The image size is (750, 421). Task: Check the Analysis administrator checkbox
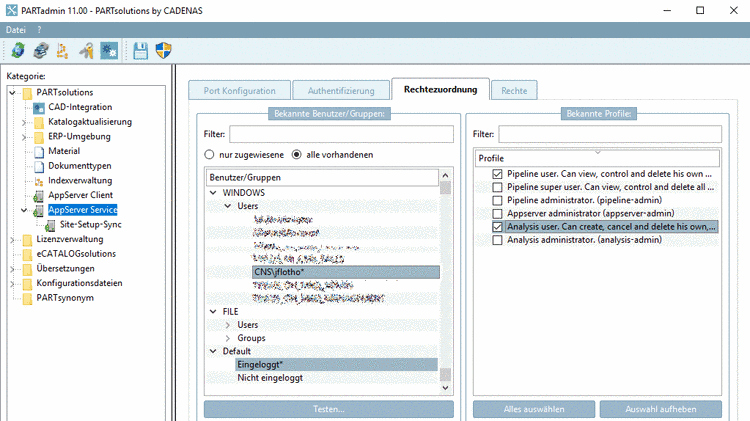point(497,240)
